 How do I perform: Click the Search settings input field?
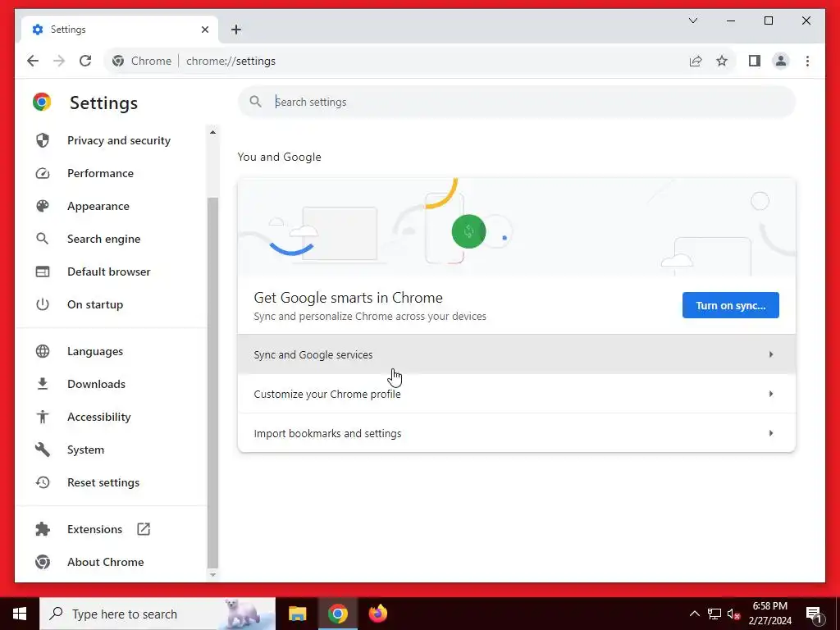(517, 102)
